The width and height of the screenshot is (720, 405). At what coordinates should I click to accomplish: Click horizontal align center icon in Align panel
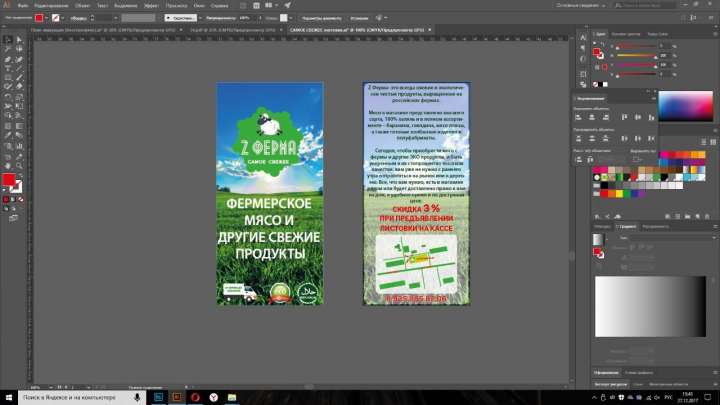coord(592,118)
